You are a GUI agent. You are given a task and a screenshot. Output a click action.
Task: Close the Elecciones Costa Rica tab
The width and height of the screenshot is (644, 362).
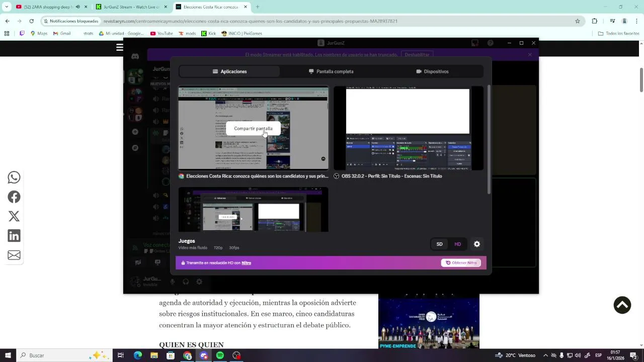pyautogui.click(x=246, y=7)
